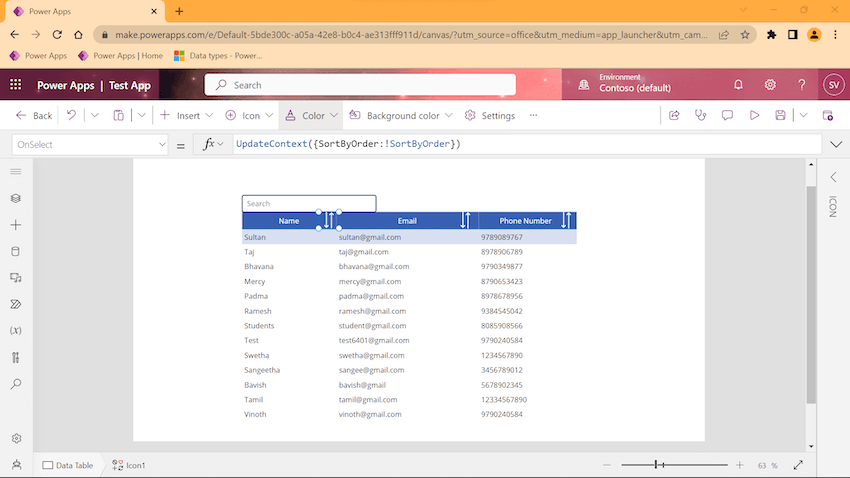Viewport: 850px width, 478px height.
Task: Select the row with name Bhavana
Action: click(409, 266)
